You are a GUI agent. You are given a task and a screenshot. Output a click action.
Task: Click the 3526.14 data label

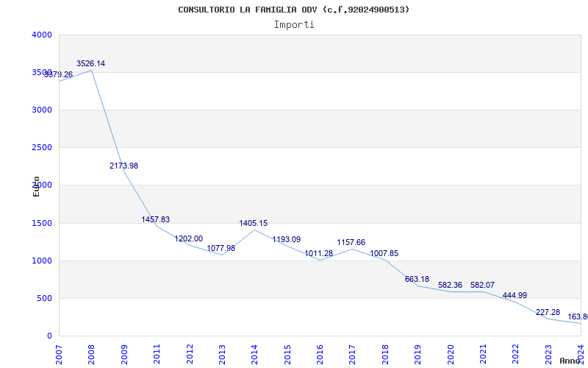click(90, 64)
